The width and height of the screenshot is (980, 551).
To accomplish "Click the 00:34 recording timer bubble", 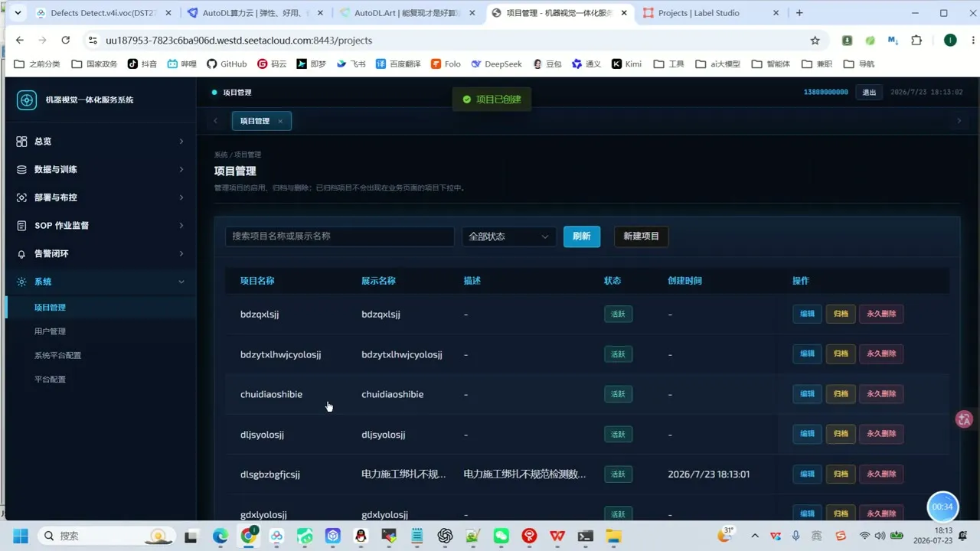I will coord(943,507).
